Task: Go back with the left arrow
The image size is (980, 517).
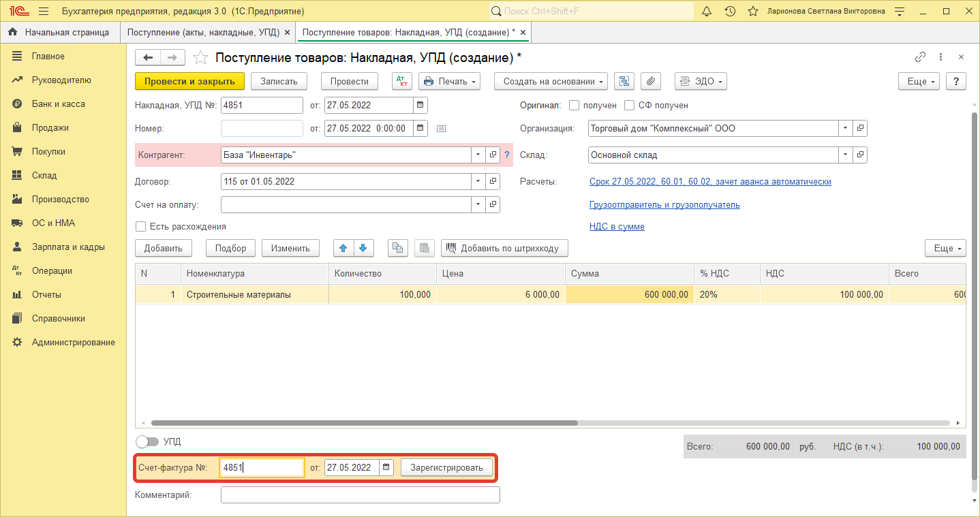Action: click(x=148, y=58)
